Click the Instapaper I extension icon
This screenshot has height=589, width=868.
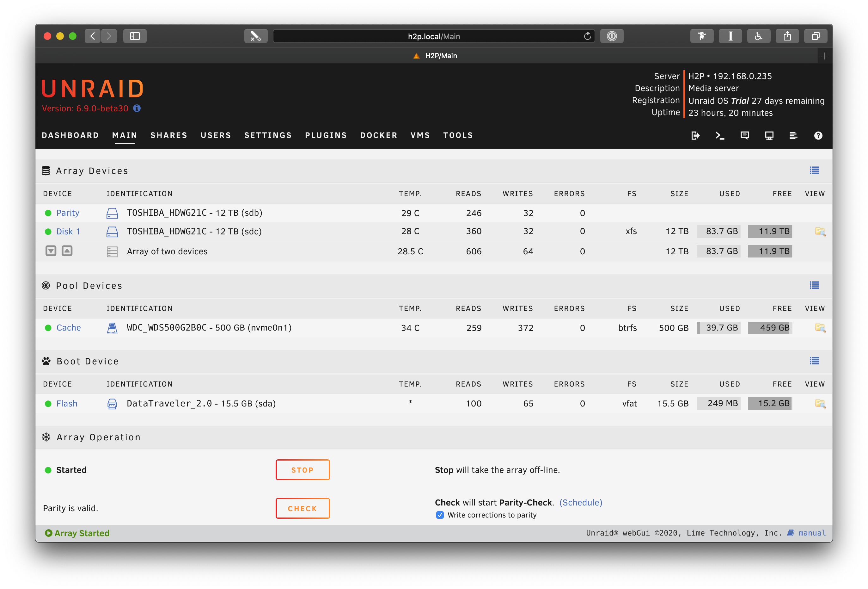click(x=730, y=36)
